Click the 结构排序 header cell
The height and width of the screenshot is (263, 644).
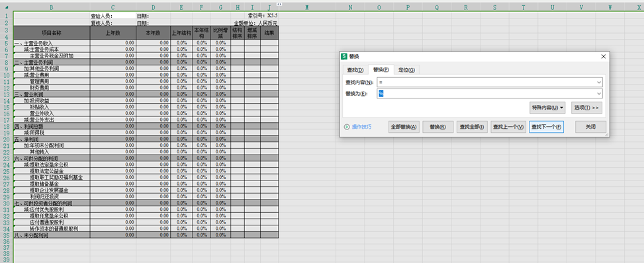(x=237, y=33)
